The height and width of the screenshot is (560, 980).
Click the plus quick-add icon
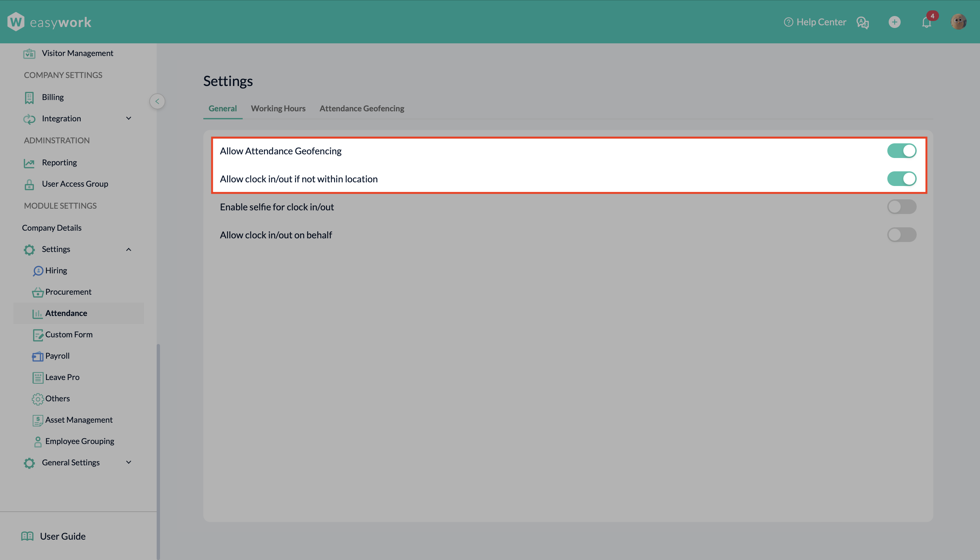pos(894,22)
